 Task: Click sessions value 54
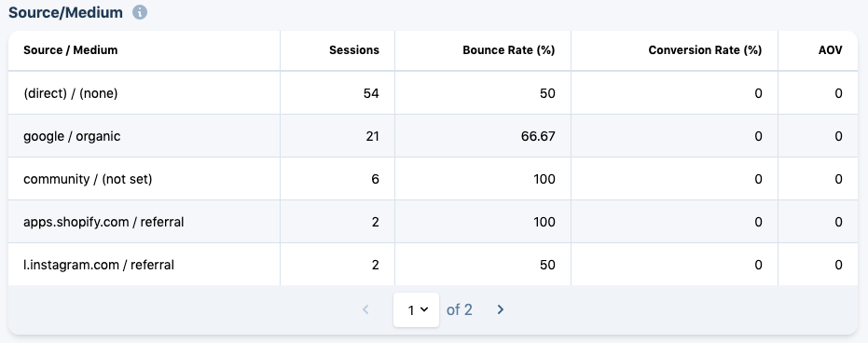pos(371,93)
